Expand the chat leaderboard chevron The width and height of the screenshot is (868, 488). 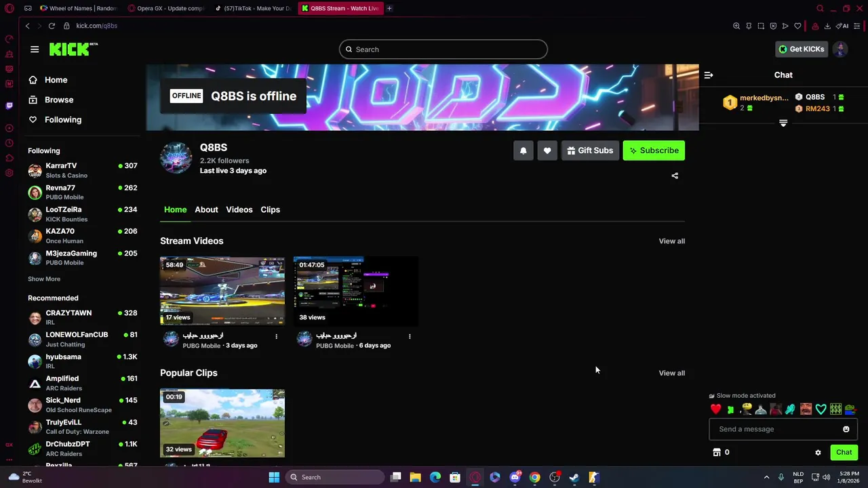pyautogui.click(x=783, y=123)
